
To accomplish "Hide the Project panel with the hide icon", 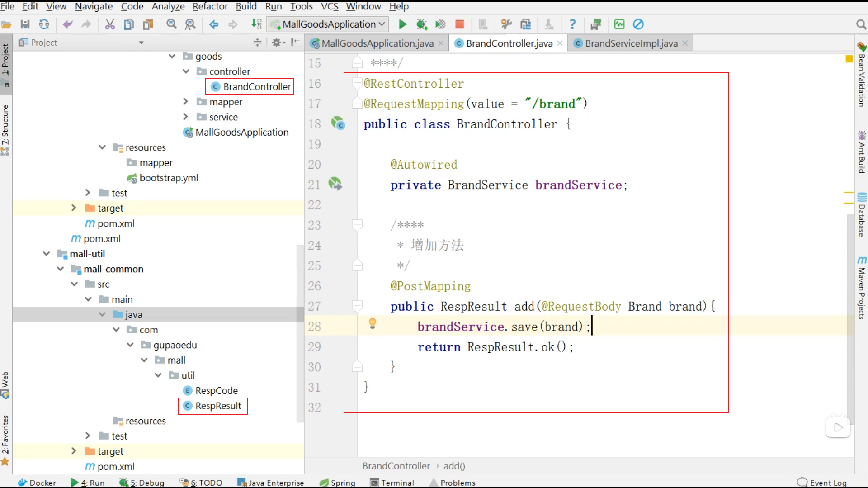I will point(295,43).
